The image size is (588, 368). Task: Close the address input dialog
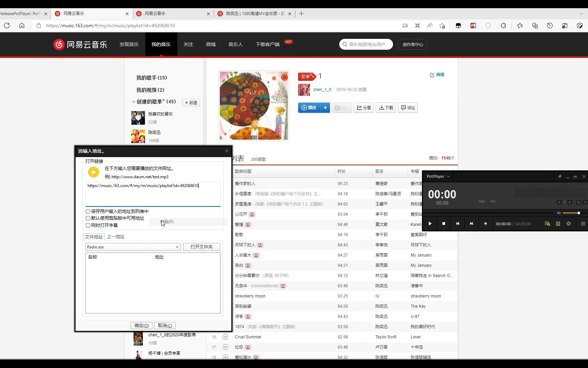[x=227, y=151]
